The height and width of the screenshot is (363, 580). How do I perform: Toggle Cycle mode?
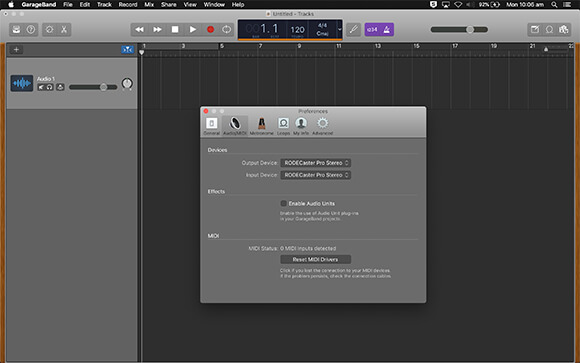(226, 30)
